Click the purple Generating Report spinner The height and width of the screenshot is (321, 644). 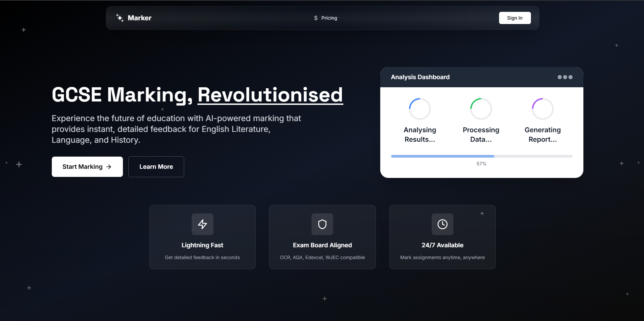(x=542, y=109)
